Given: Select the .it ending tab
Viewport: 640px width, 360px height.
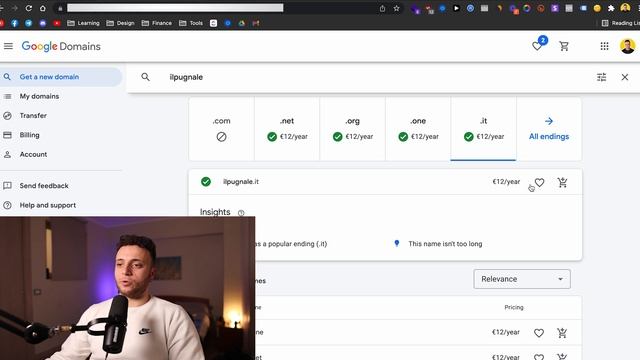Looking at the screenshot, I should pyautogui.click(x=483, y=129).
